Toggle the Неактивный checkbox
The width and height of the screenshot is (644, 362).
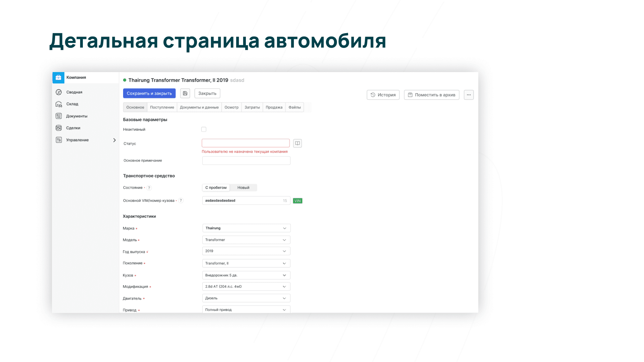(204, 129)
